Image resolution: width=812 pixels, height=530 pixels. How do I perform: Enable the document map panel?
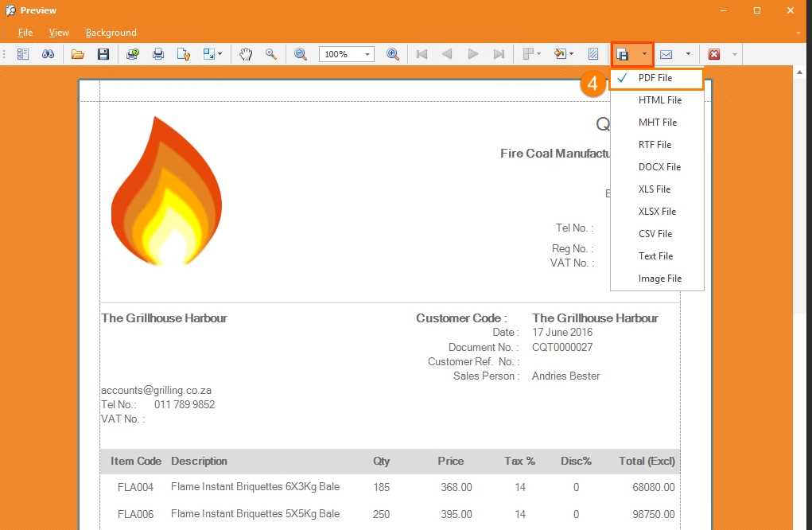(23, 53)
